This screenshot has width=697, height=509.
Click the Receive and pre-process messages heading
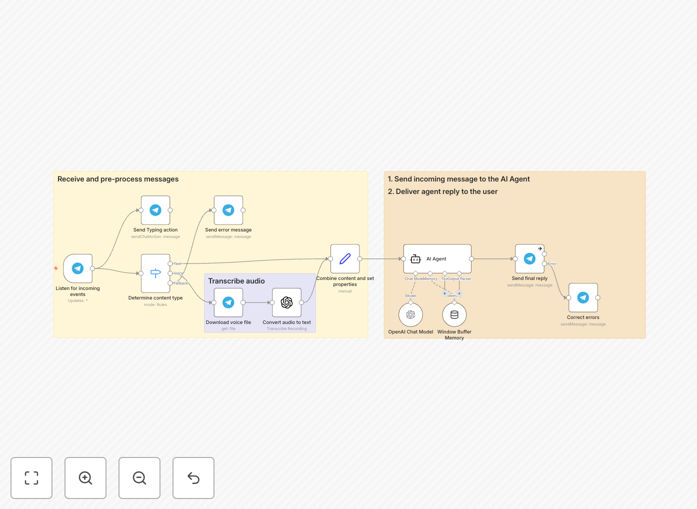click(x=118, y=179)
